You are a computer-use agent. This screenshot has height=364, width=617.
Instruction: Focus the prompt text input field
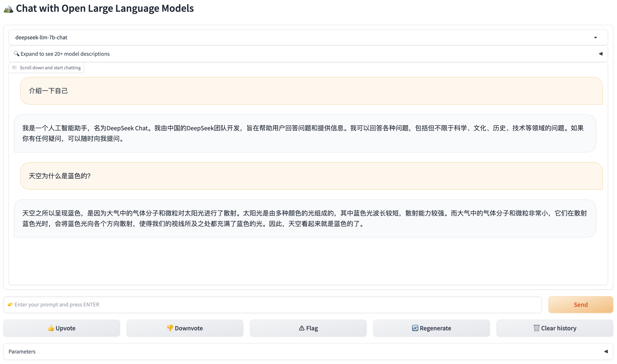(x=272, y=305)
